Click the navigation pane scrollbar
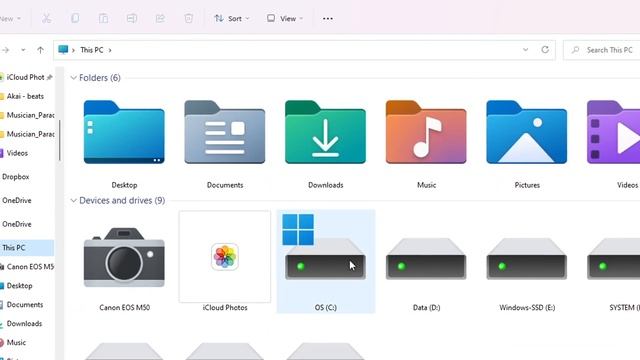 tap(60, 140)
